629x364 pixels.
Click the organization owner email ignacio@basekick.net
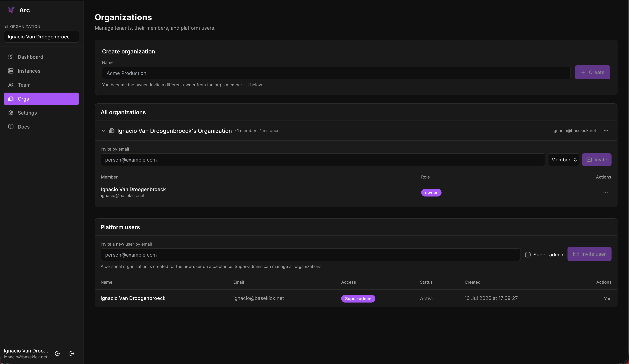(574, 131)
